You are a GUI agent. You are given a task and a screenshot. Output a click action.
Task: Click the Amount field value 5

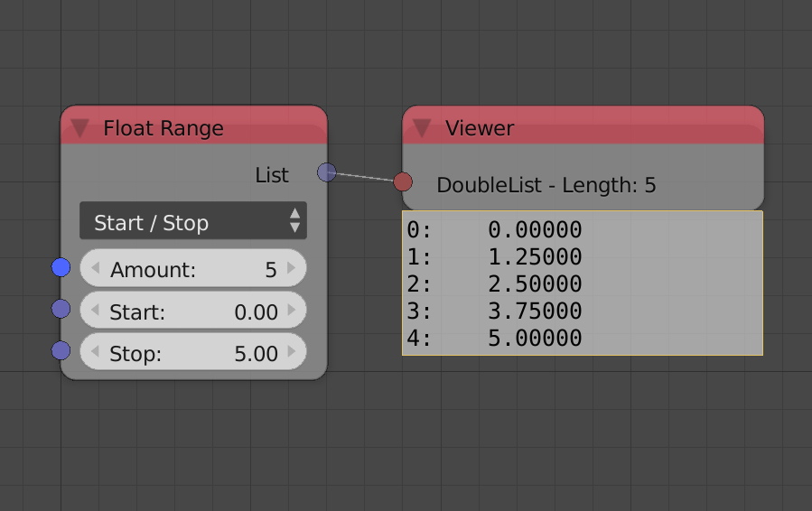[x=271, y=270]
